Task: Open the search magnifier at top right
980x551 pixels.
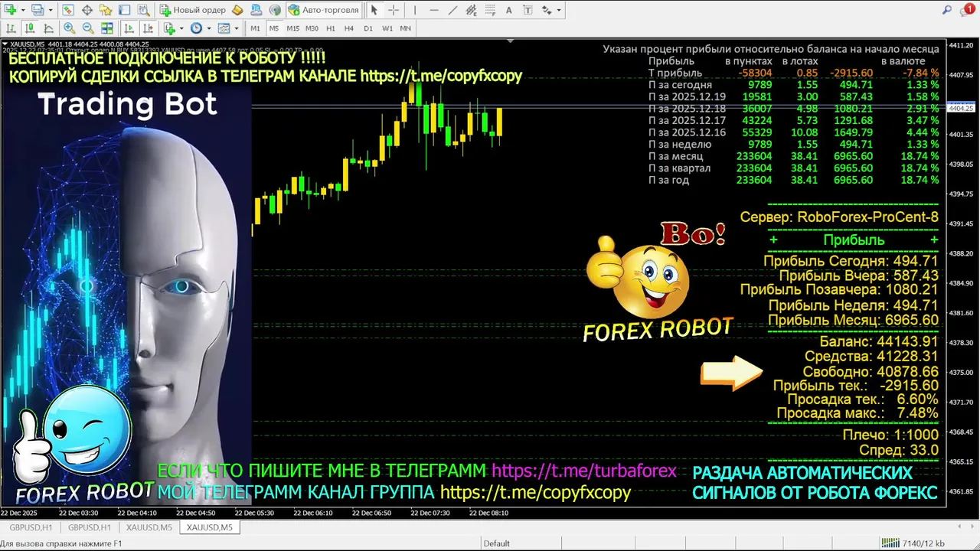Action: click(x=947, y=10)
